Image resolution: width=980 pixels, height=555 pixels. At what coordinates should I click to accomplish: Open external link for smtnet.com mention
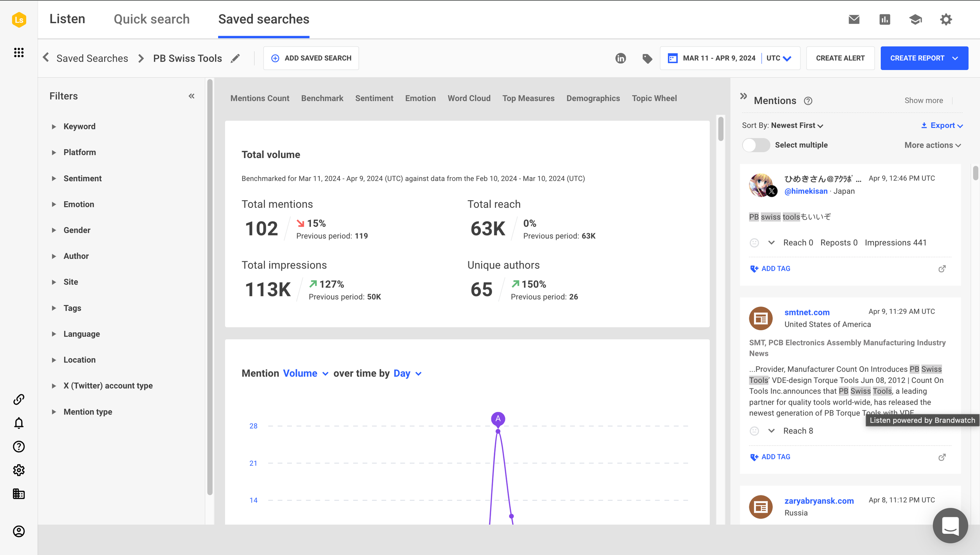click(942, 457)
